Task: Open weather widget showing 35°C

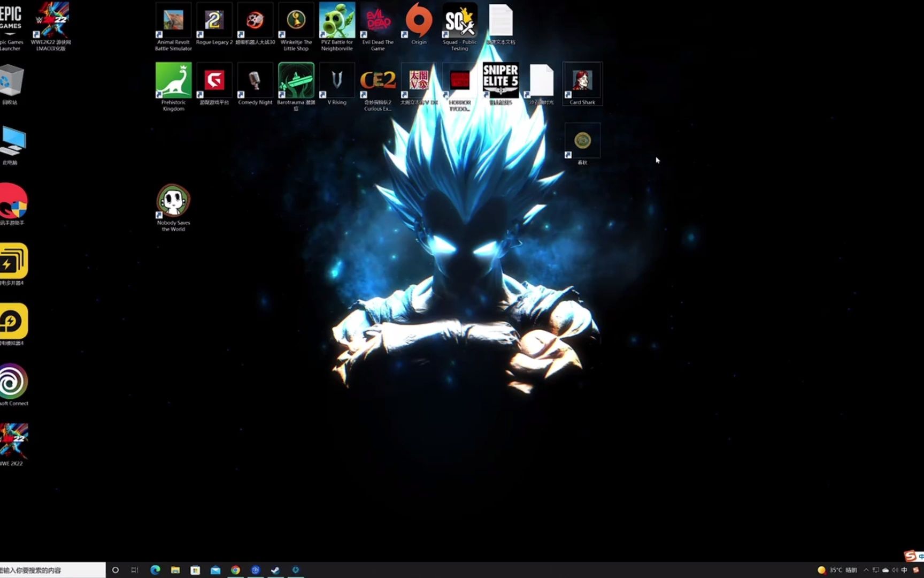Action: tap(837, 570)
